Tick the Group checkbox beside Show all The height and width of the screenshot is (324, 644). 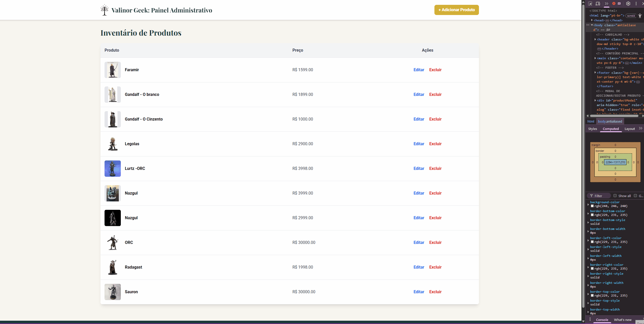point(635,196)
